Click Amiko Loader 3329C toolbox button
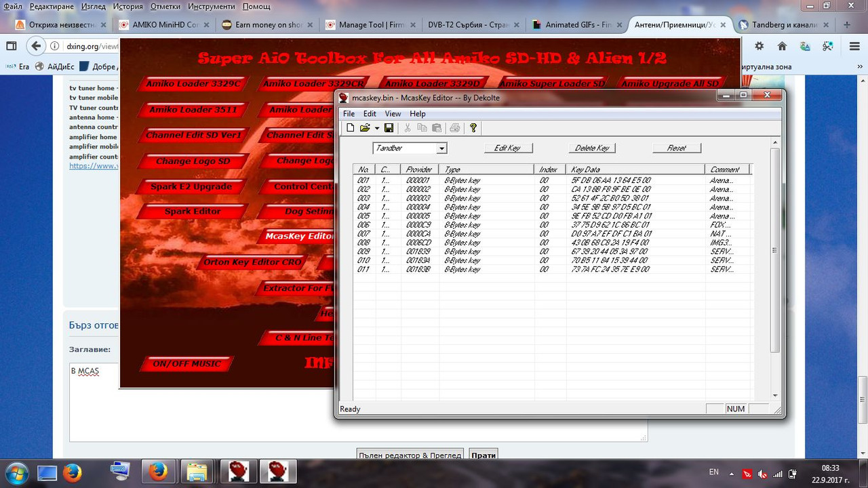868x488 pixels. coord(194,84)
